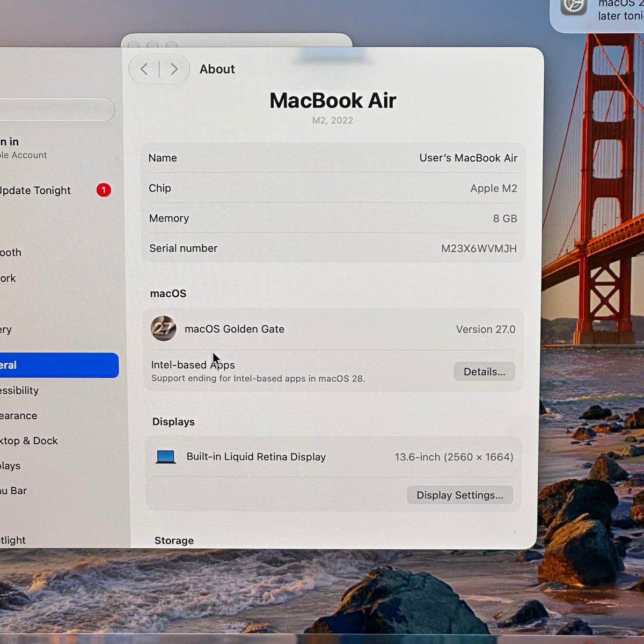Open Desktop & Dock settings in sidebar

tap(29, 441)
